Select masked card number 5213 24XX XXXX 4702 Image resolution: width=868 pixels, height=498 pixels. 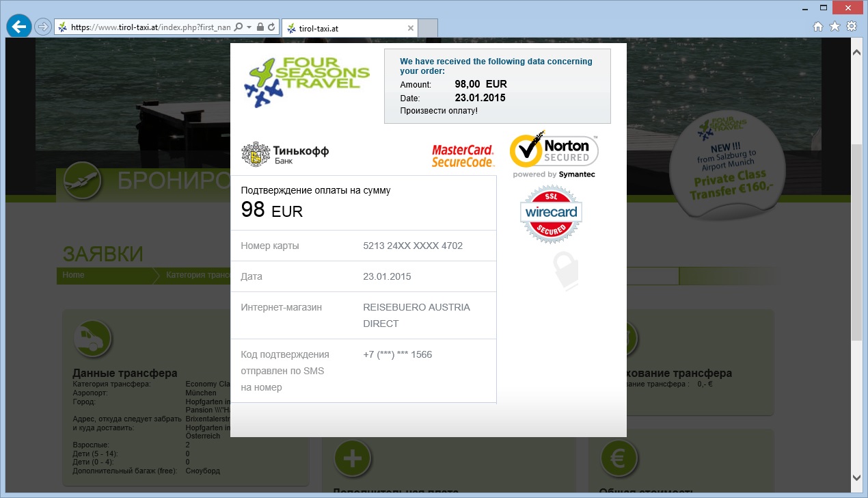click(413, 246)
